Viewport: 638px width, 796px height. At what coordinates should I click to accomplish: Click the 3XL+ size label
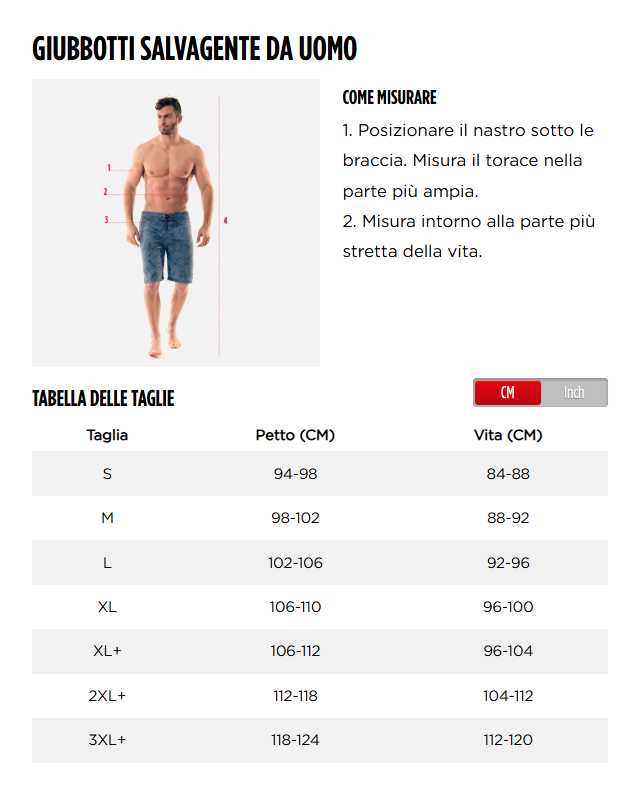[x=107, y=740]
